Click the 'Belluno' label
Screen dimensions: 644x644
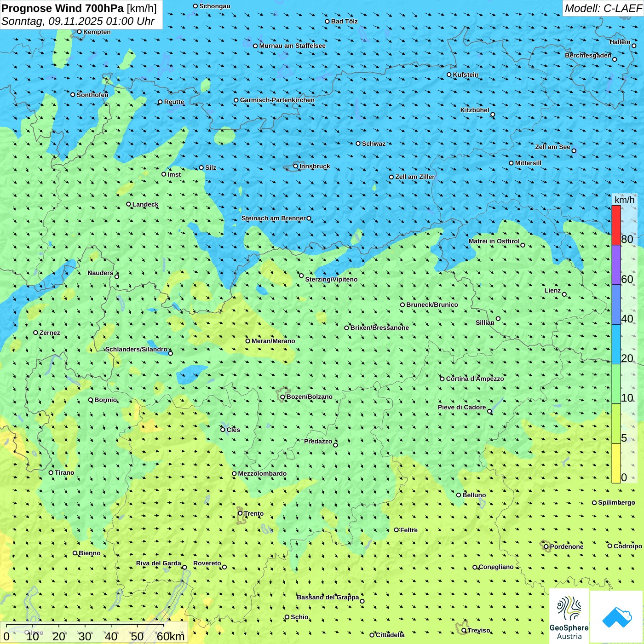pyautogui.click(x=474, y=495)
